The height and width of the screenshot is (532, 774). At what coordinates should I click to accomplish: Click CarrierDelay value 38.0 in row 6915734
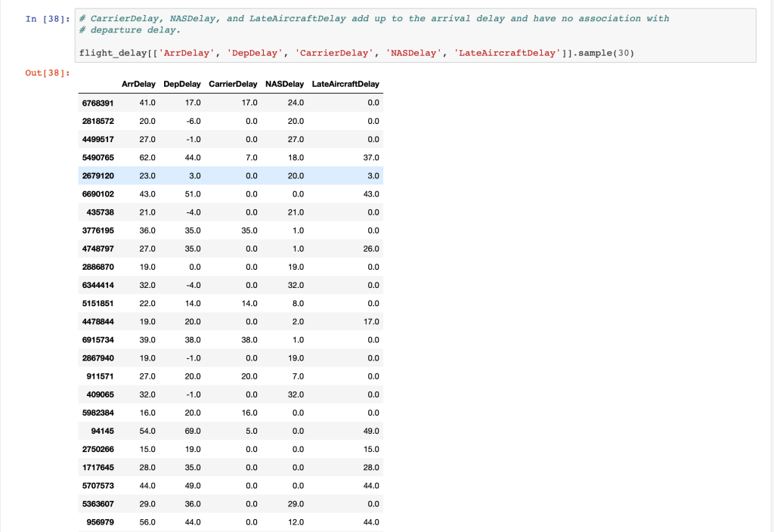(249, 339)
